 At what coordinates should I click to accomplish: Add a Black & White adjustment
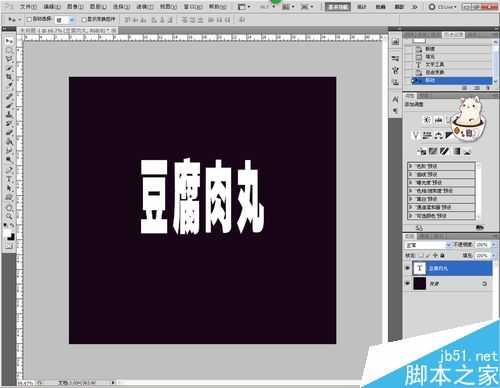(x=449, y=135)
